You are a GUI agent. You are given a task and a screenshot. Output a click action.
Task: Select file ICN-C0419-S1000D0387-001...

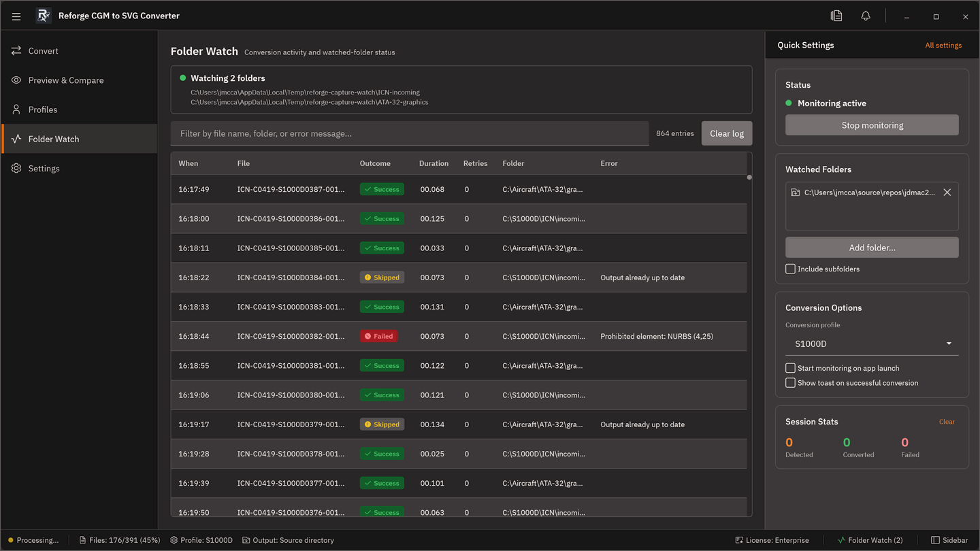click(x=291, y=189)
